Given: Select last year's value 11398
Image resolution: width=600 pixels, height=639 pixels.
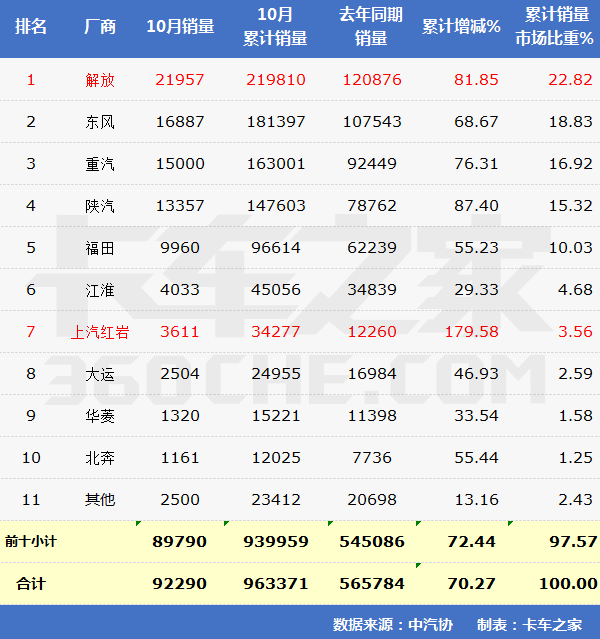Looking at the screenshot, I should [x=372, y=416].
